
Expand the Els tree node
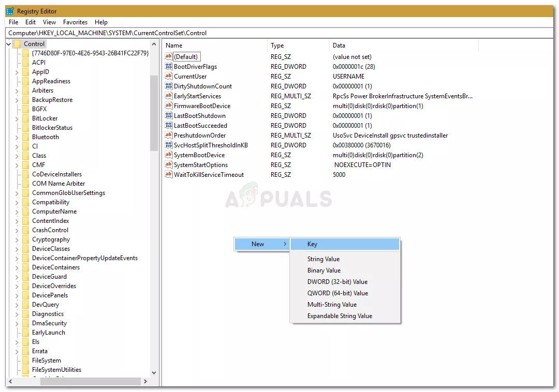click(x=17, y=342)
